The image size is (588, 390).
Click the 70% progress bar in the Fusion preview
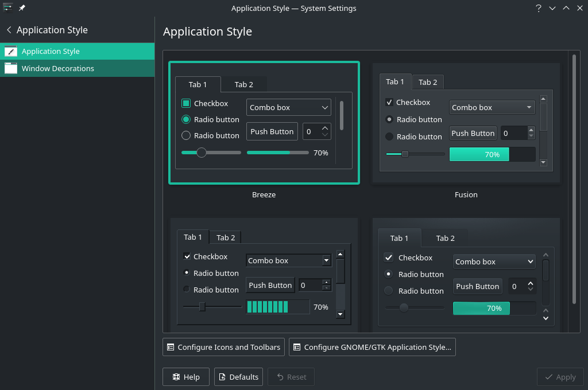pos(492,154)
